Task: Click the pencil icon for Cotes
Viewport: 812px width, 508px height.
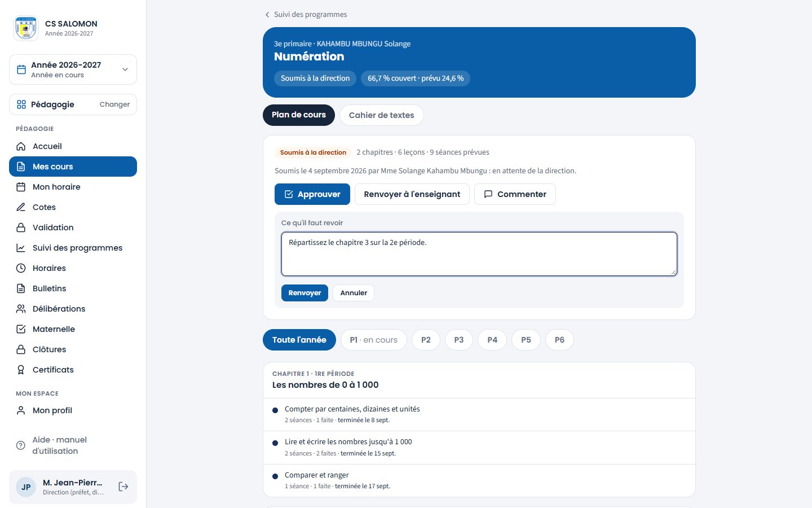Action: click(x=21, y=207)
